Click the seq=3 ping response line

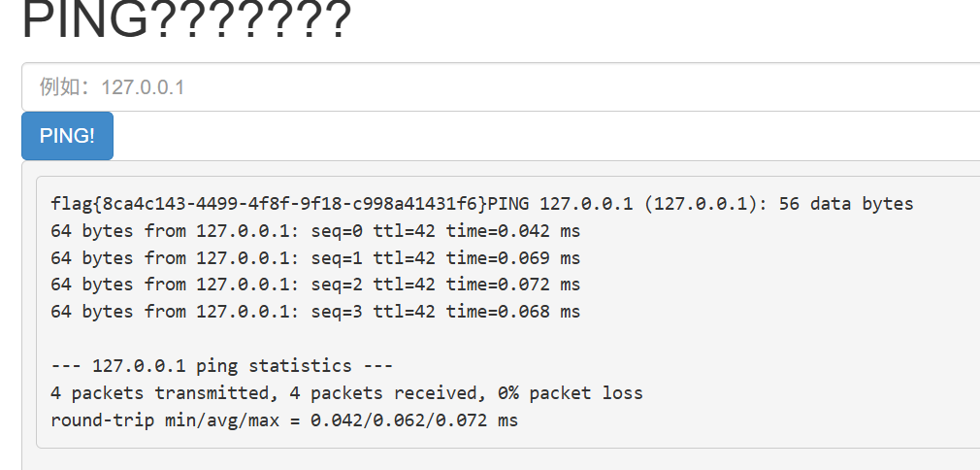(x=315, y=312)
